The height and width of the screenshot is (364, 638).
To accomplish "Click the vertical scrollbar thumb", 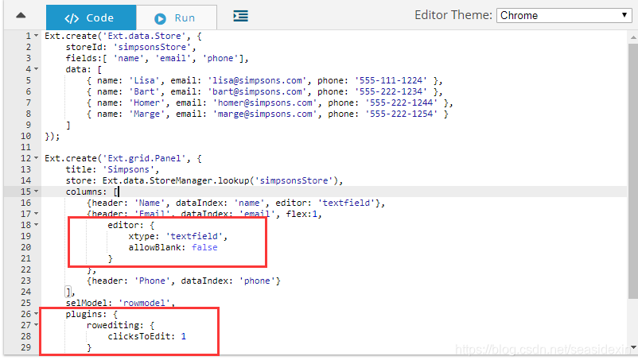I will (633, 171).
